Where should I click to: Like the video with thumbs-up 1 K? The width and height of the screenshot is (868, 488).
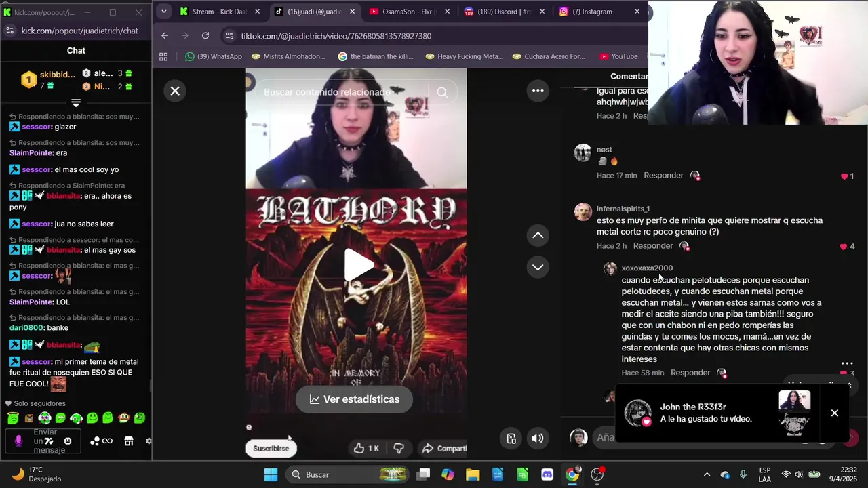pyautogui.click(x=366, y=448)
